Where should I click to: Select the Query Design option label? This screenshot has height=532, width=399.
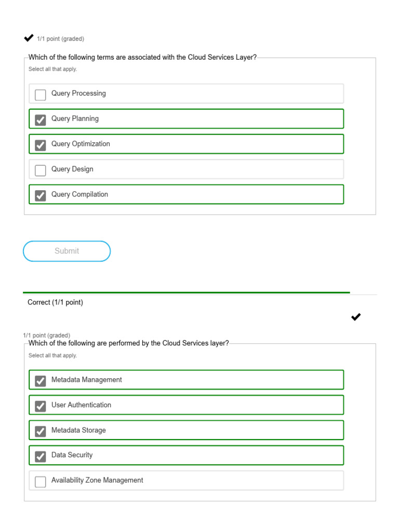[x=72, y=169]
